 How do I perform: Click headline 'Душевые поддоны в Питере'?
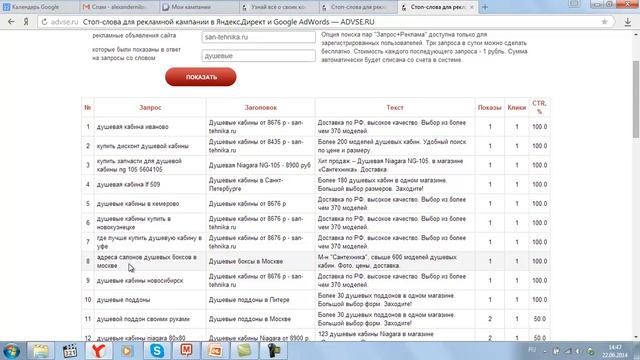pyautogui.click(x=249, y=300)
